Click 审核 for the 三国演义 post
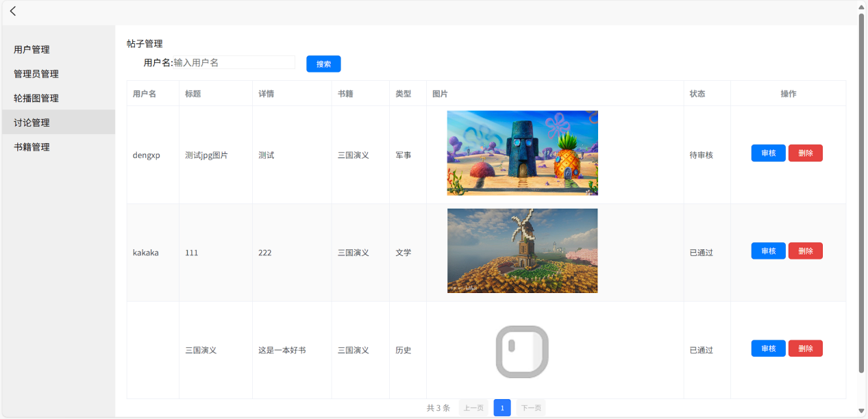868x419 pixels. (767, 348)
